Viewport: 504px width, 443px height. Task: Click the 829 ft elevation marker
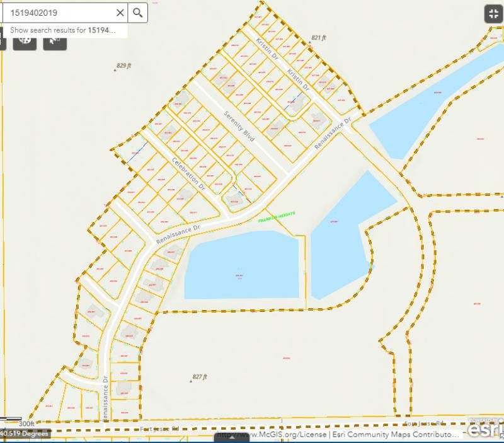[x=125, y=66]
